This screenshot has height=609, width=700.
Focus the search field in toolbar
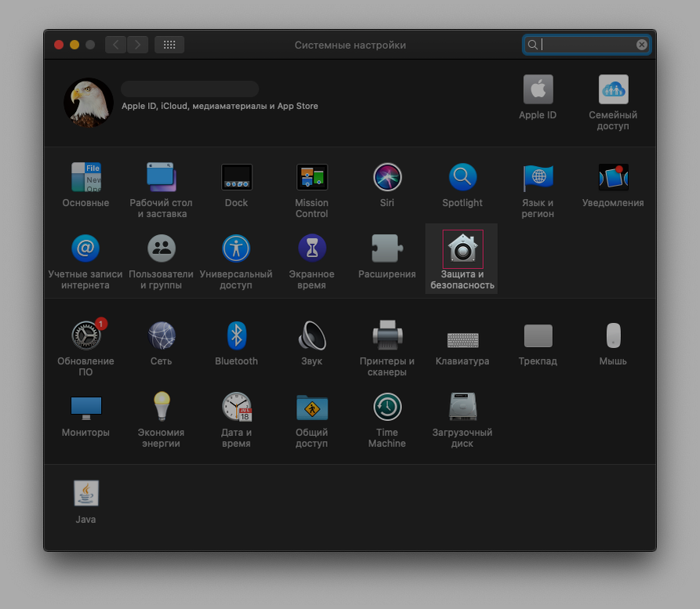coord(586,45)
